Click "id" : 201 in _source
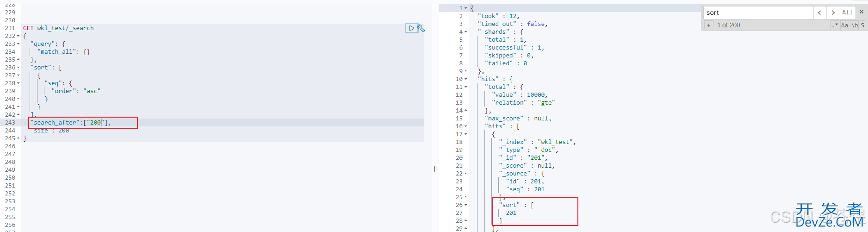The width and height of the screenshot is (868, 232). pos(525,182)
